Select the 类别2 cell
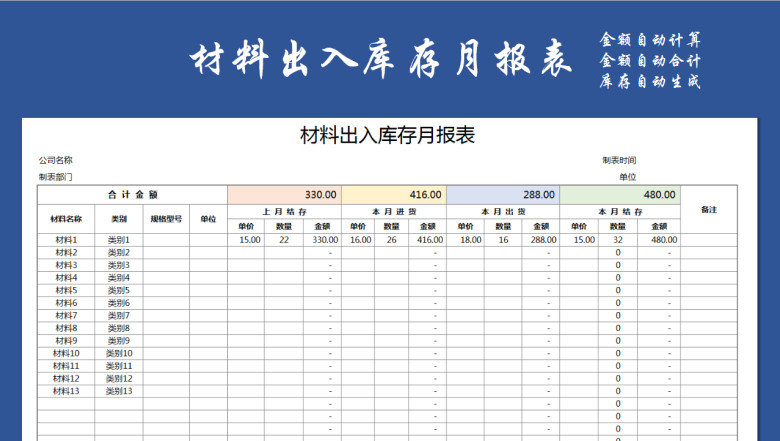 coord(119,253)
